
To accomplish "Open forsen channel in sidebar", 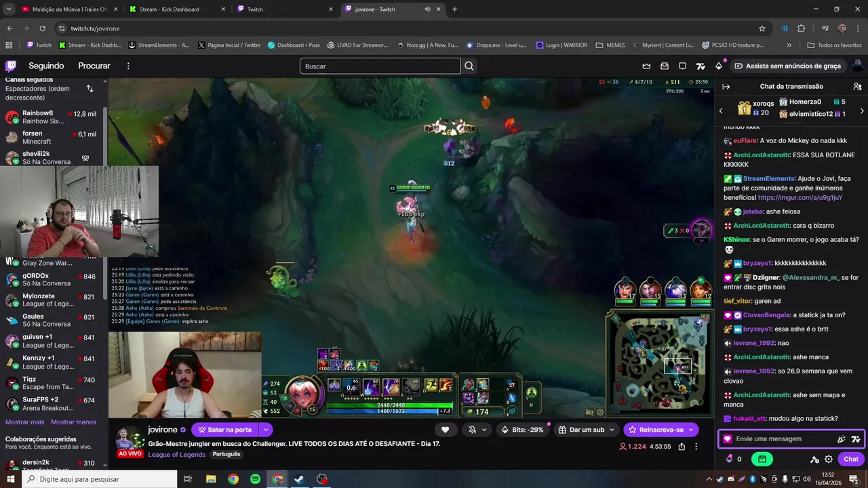I will tap(53, 138).
